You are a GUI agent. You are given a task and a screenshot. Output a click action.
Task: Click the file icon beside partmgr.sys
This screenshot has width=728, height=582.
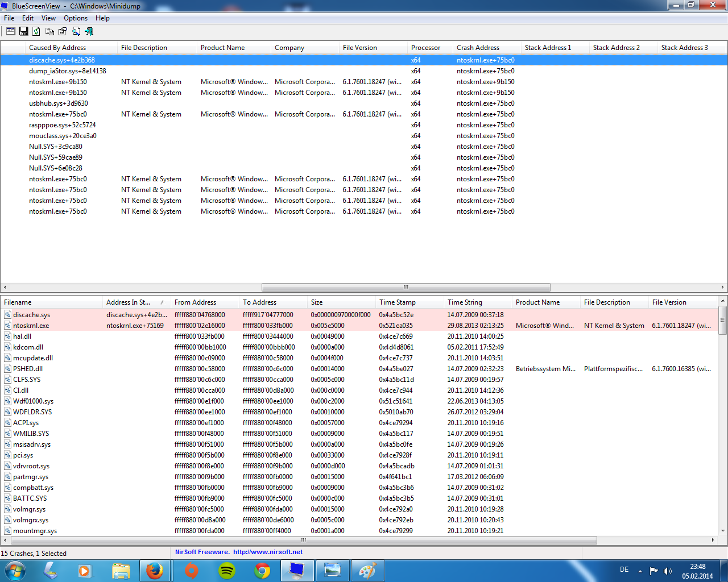point(8,477)
